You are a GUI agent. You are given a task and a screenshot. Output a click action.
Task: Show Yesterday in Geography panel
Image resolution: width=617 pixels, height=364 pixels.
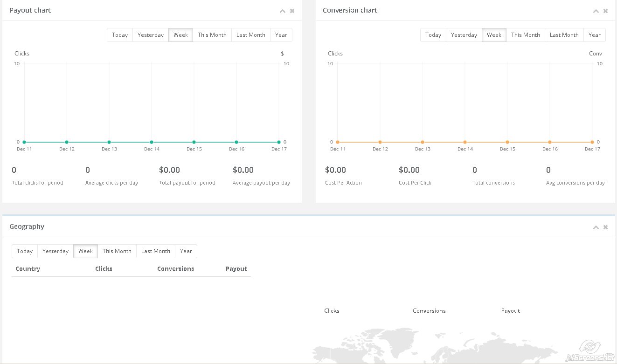pyautogui.click(x=55, y=251)
